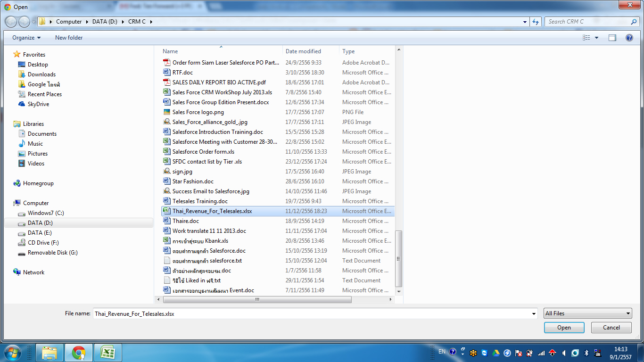Click the Excel icon in the taskbar
Screen dimensions: 644x362
108,353
